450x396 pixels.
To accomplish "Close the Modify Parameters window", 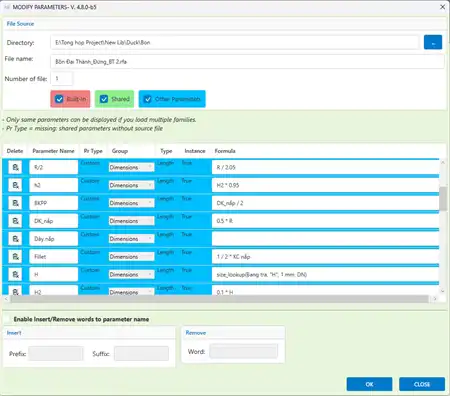I will (442, 7).
